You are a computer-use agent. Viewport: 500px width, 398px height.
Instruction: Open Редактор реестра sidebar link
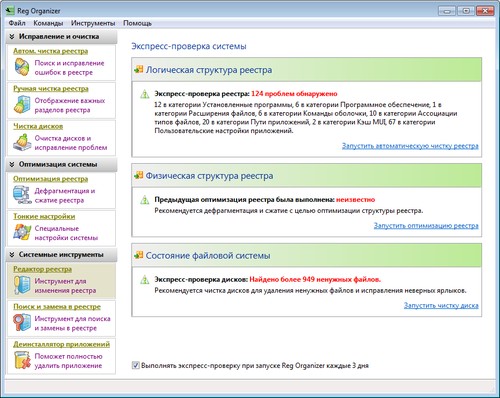pyautogui.click(x=43, y=269)
